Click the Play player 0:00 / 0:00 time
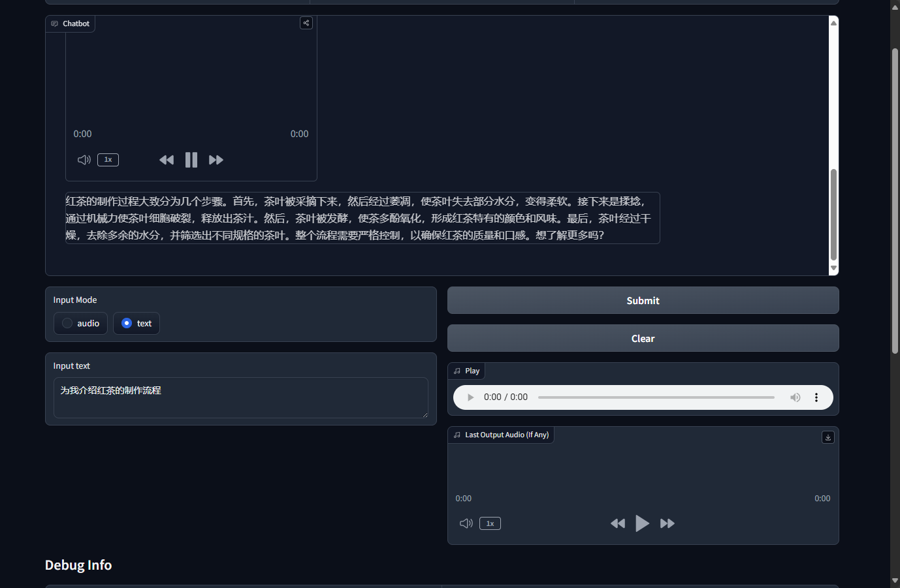Screen dimensions: 900x588 (x=506, y=397)
